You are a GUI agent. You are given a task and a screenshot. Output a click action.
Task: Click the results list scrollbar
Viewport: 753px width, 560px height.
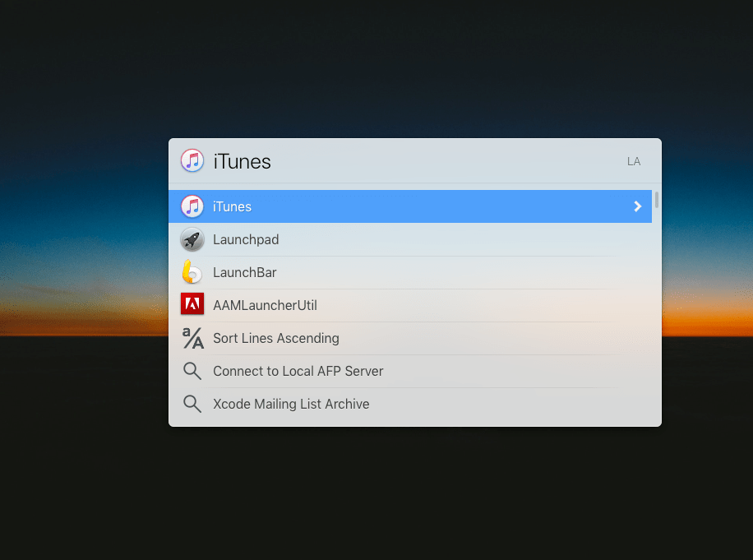tap(657, 200)
